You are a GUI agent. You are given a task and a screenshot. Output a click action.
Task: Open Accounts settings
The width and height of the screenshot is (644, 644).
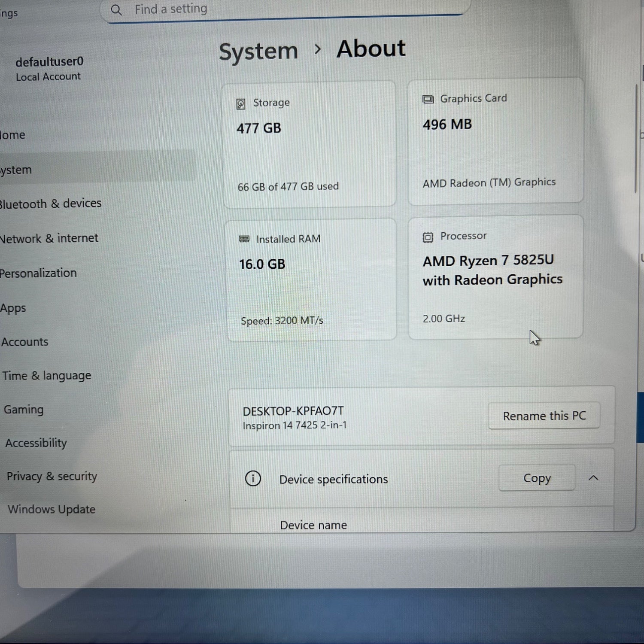tap(25, 342)
